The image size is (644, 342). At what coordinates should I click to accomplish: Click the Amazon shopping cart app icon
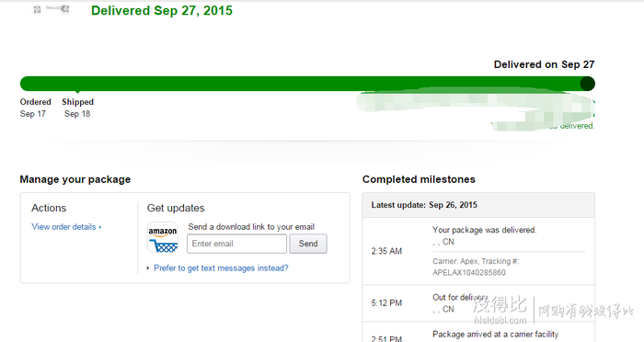[163, 238]
